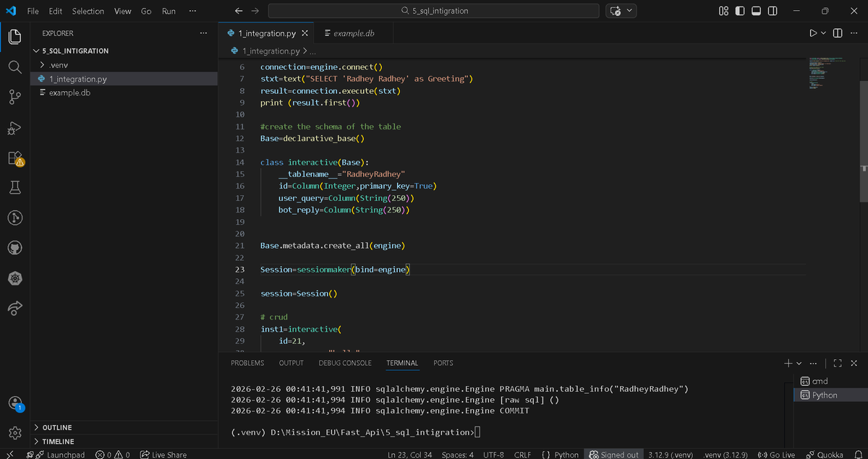Switch to the PORTS panel tab

point(443,363)
